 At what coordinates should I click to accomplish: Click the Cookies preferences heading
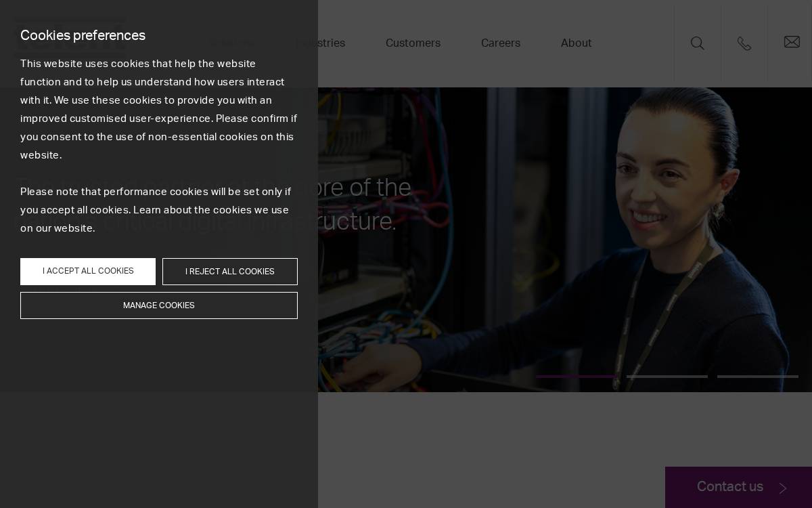(83, 35)
